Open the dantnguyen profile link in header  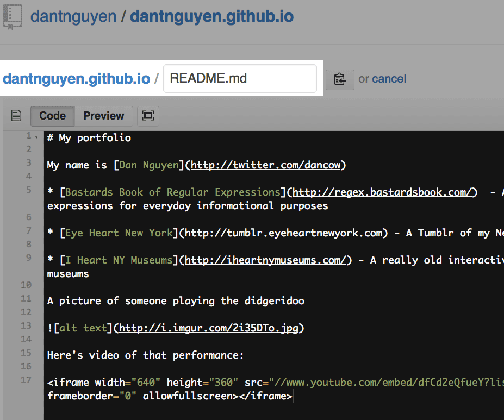[73, 16]
